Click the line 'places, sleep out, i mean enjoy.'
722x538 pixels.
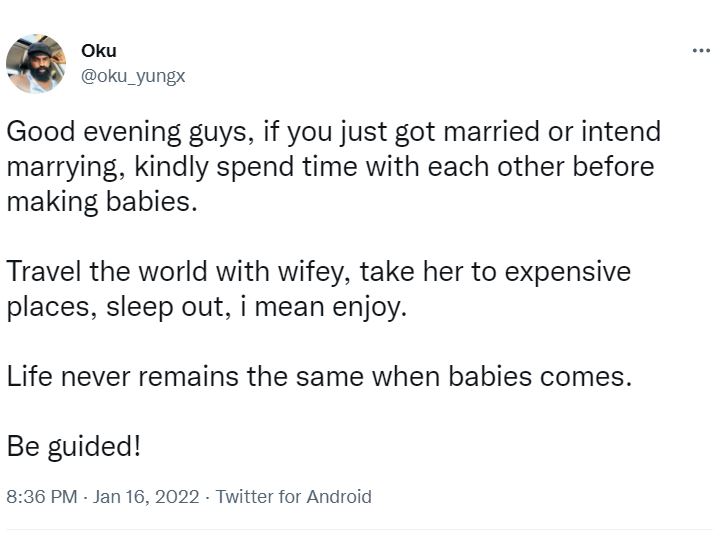(207, 306)
